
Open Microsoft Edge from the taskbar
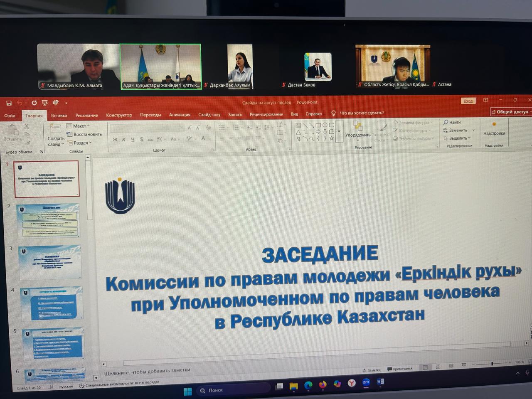pyautogui.click(x=308, y=385)
